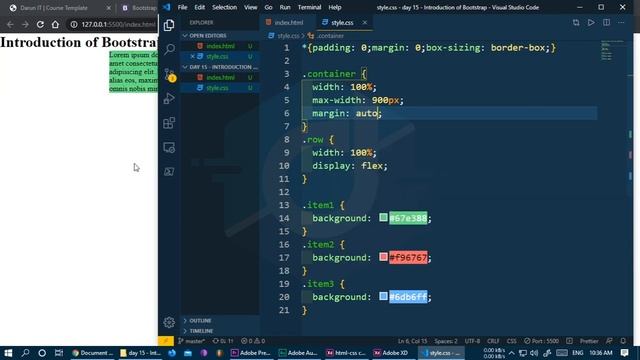Split the editor to the right
Viewport: 640px width, 360px height.
click(x=607, y=22)
